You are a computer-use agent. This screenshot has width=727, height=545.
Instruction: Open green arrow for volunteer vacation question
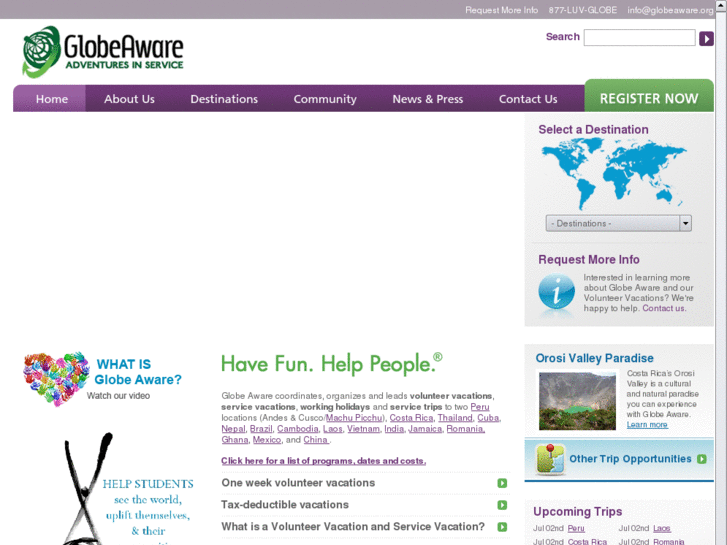coord(502,527)
